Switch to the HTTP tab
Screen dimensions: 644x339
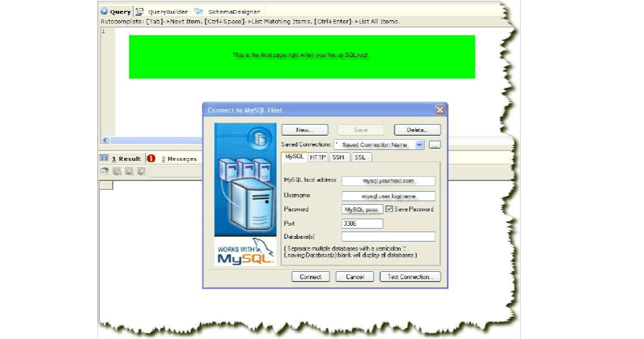pyautogui.click(x=318, y=157)
